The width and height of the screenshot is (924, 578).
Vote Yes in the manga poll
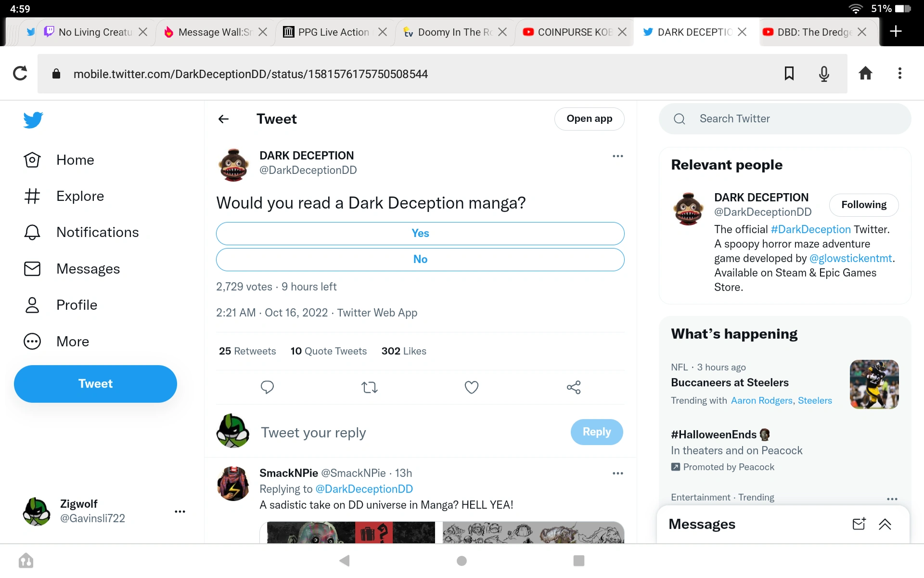[420, 234]
